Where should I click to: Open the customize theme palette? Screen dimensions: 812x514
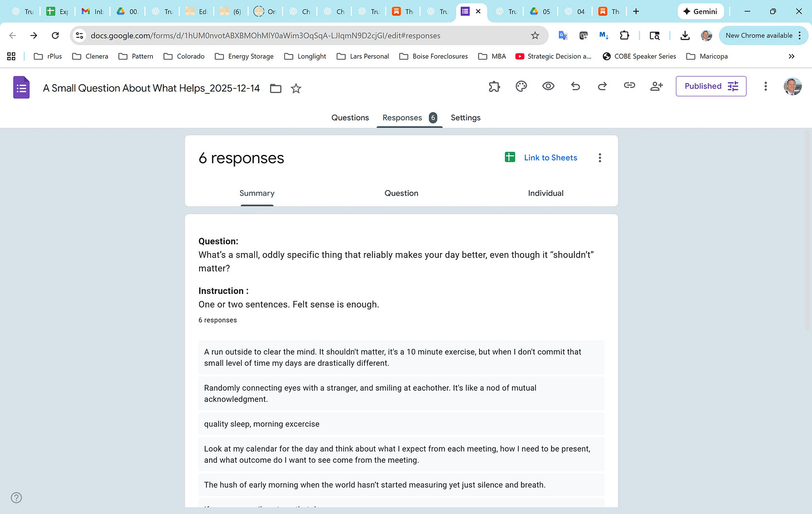(521, 86)
